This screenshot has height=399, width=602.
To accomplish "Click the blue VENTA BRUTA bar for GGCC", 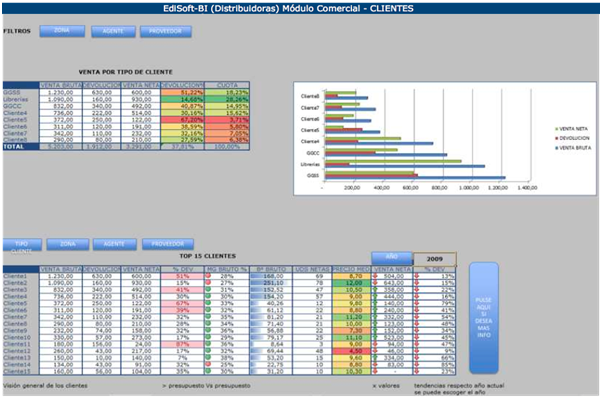I will coord(386,155).
